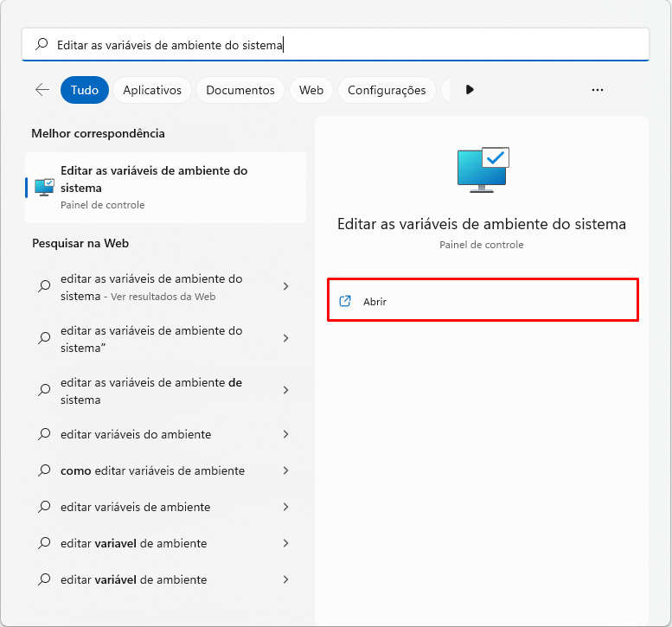Select the Tudo filter tab
The width and height of the screenshot is (672, 627).
tap(85, 90)
